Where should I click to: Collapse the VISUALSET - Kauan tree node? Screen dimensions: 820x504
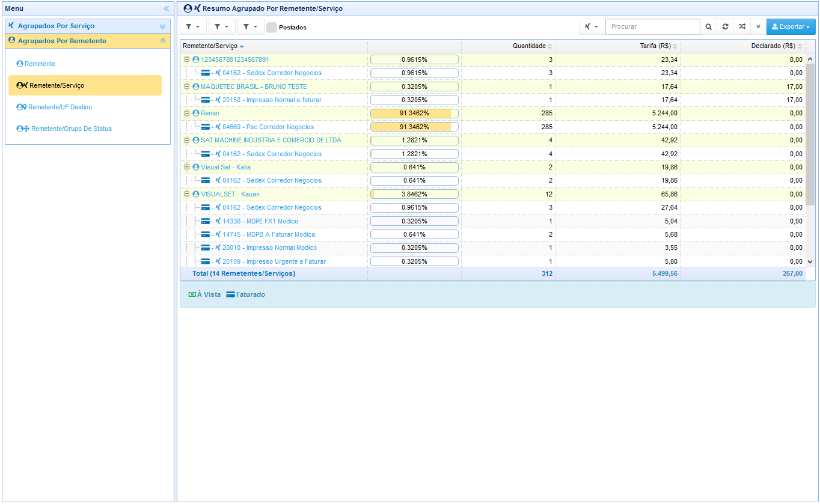click(x=187, y=194)
